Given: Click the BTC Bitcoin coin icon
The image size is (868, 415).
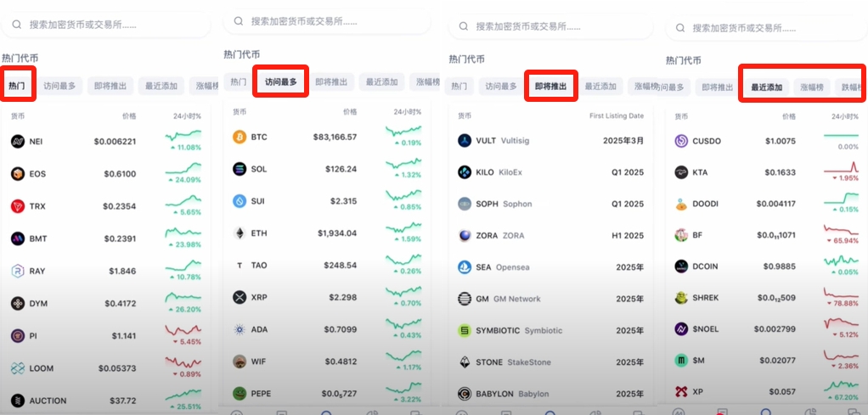Looking at the screenshot, I should point(239,137).
